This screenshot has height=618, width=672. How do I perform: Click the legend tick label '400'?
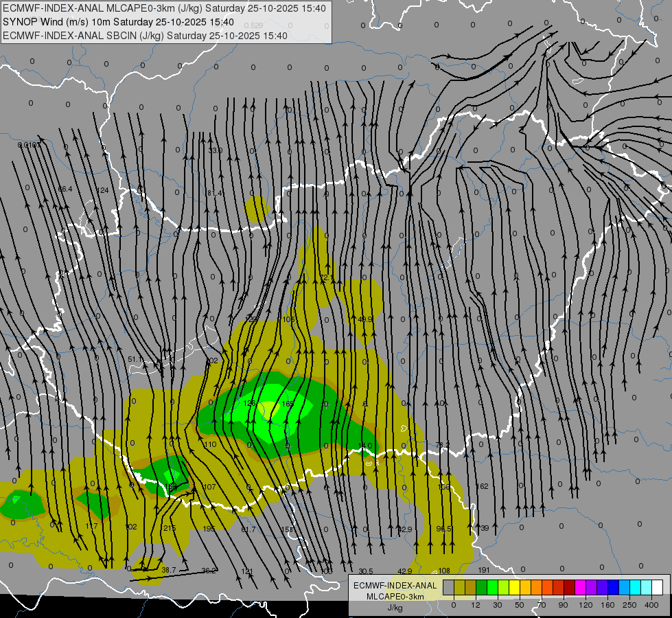coord(651,605)
